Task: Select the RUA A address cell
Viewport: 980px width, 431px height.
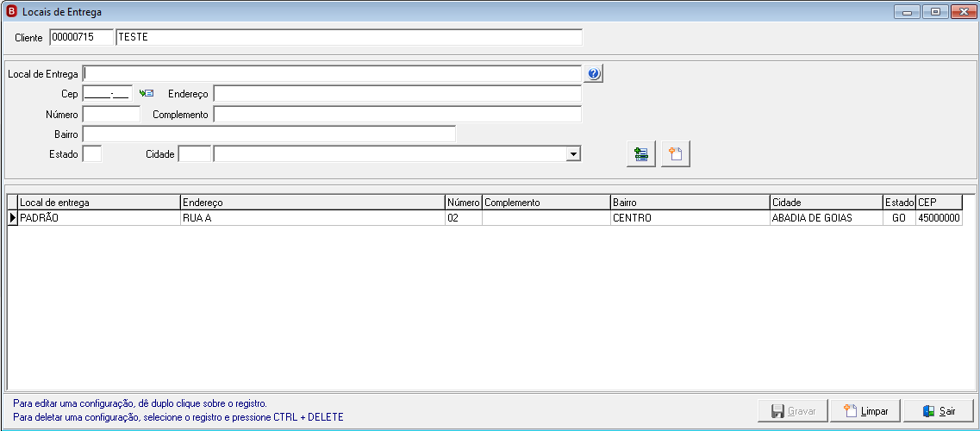Action: coord(313,218)
